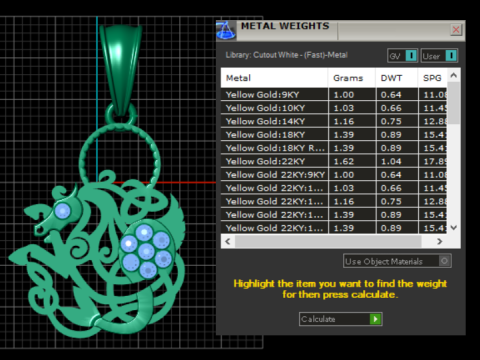
Task: Click the Library: Cutout White label
Action: (286, 55)
